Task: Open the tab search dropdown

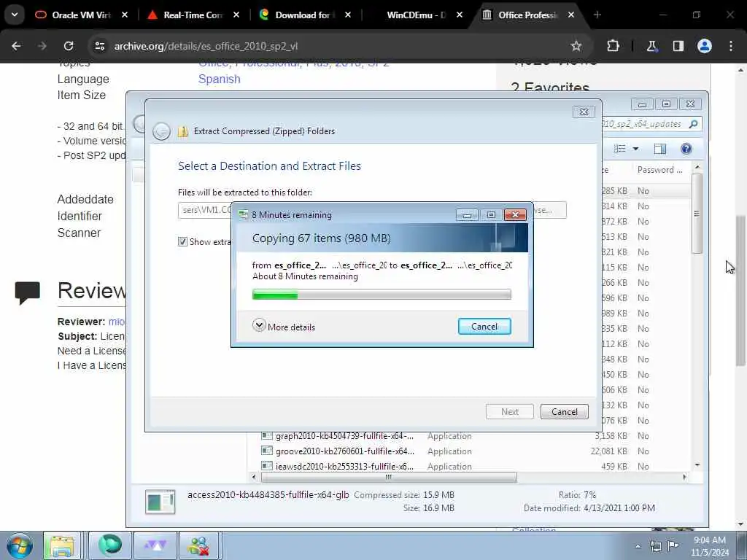Action: [15, 15]
